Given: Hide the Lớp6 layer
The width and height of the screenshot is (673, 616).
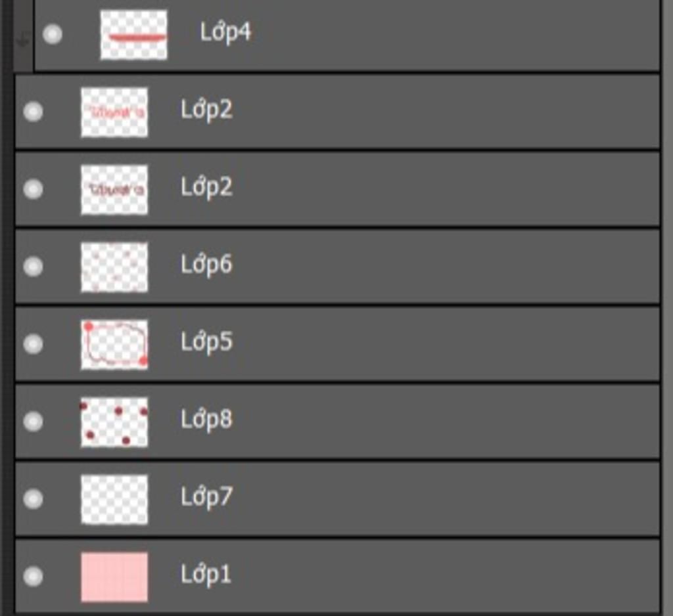Looking at the screenshot, I should (x=33, y=267).
